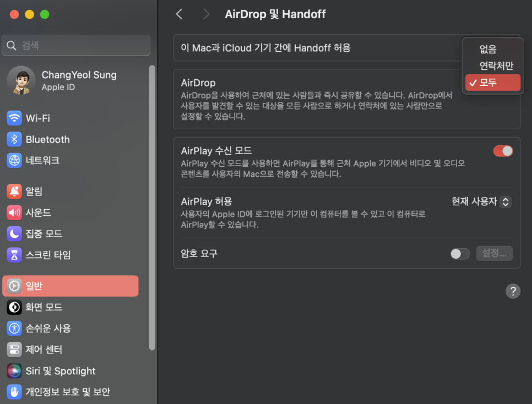Select the 스크린 타임 hourglass icon
The image size is (532, 404).
[x=14, y=255]
